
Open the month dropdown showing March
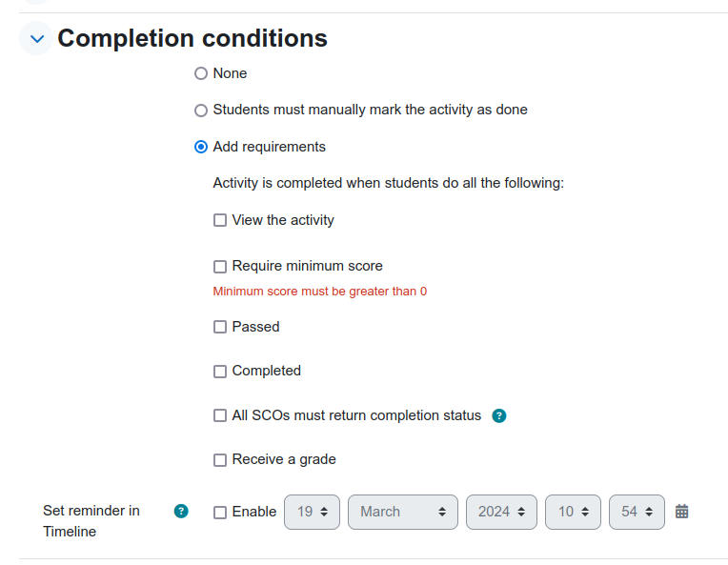coord(403,512)
